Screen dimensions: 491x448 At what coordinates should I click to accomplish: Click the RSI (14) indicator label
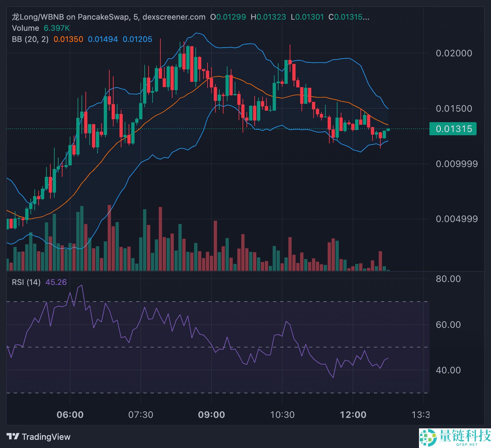[x=26, y=282]
